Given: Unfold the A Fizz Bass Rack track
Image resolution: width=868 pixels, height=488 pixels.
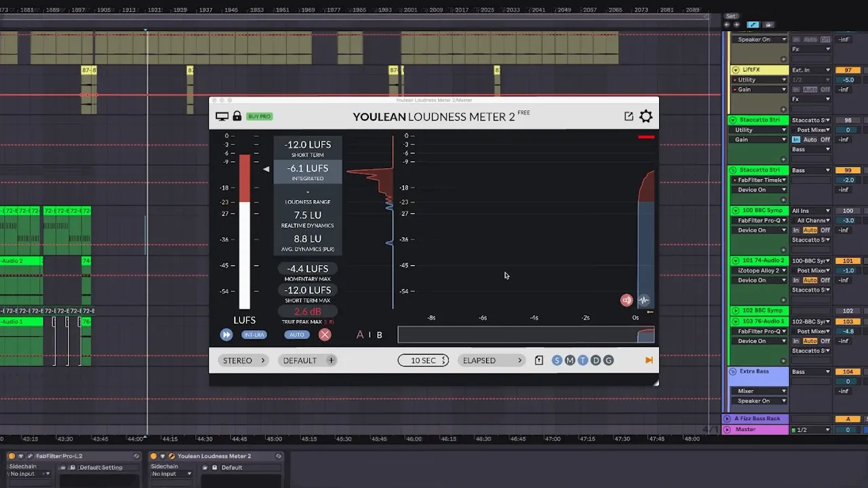Looking at the screenshot, I should pyautogui.click(x=728, y=419).
